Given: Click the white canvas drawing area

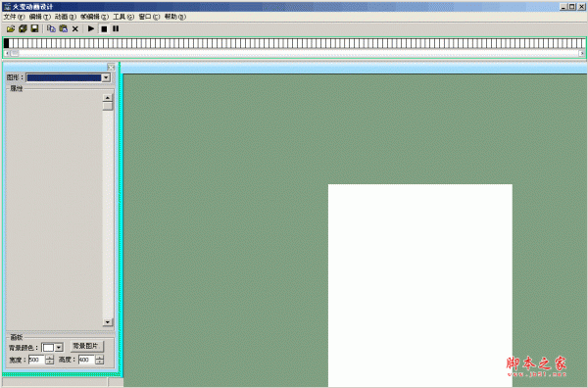Looking at the screenshot, I should [420, 285].
